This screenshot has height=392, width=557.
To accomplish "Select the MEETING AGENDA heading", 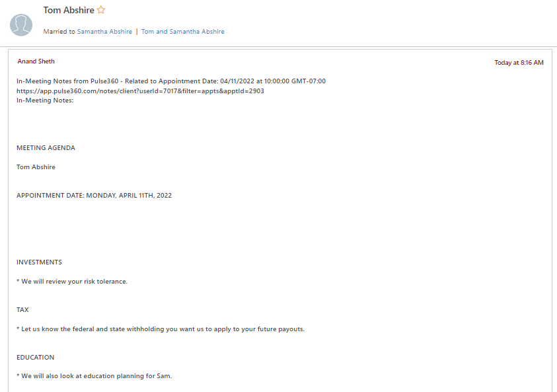I will [x=46, y=148].
